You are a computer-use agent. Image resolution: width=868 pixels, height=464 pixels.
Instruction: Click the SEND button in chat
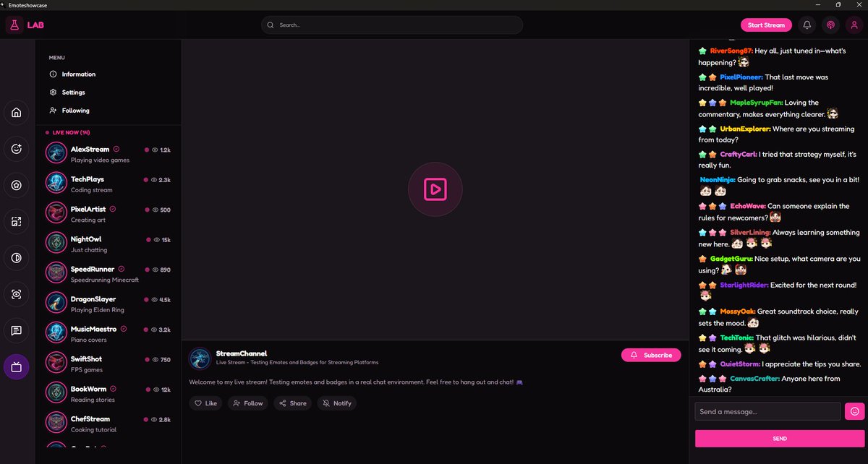tap(780, 439)
